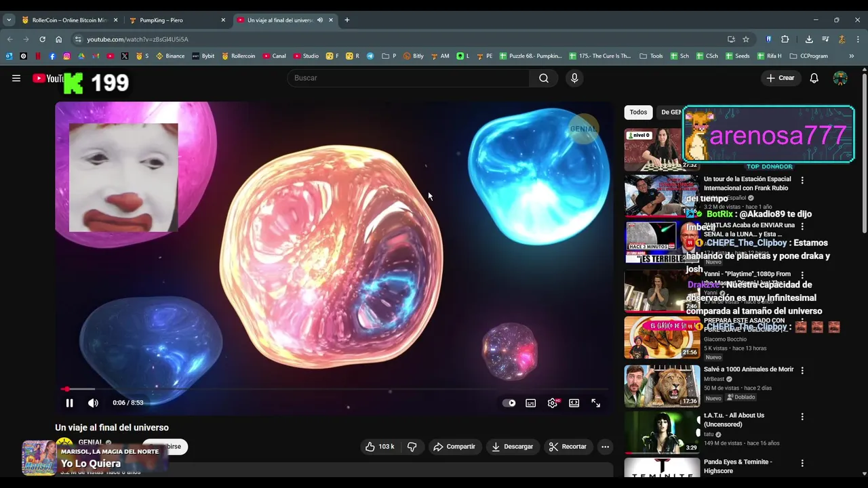Open the MrBeast lion thumbnail video

[x=662, y=386]
